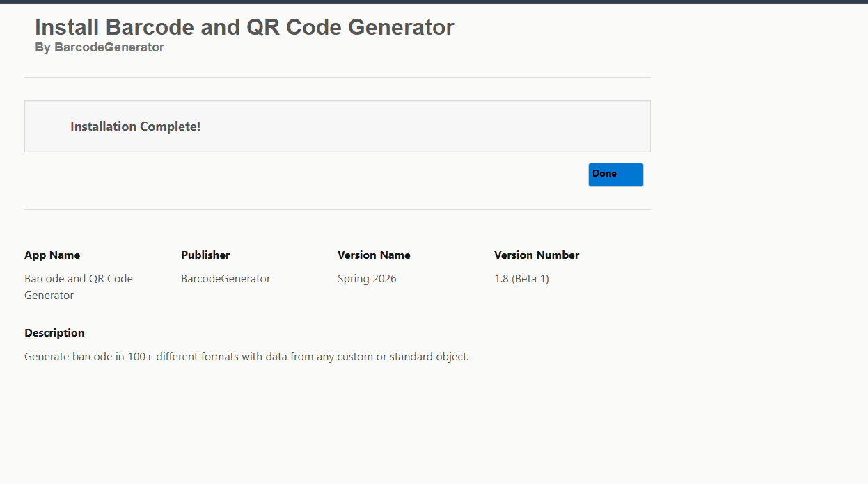Image resolution: width=868 pixels, height=484 pixels.
Task: Select the Description label
Action: click(x=54, y=333)
